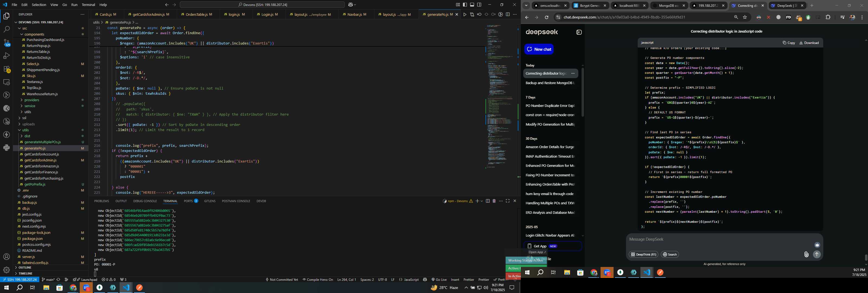Open the Remote Explorer view in activity bar
Viewport: 868px width, 293px height.
pyautogui.click(x=7, y=82)
